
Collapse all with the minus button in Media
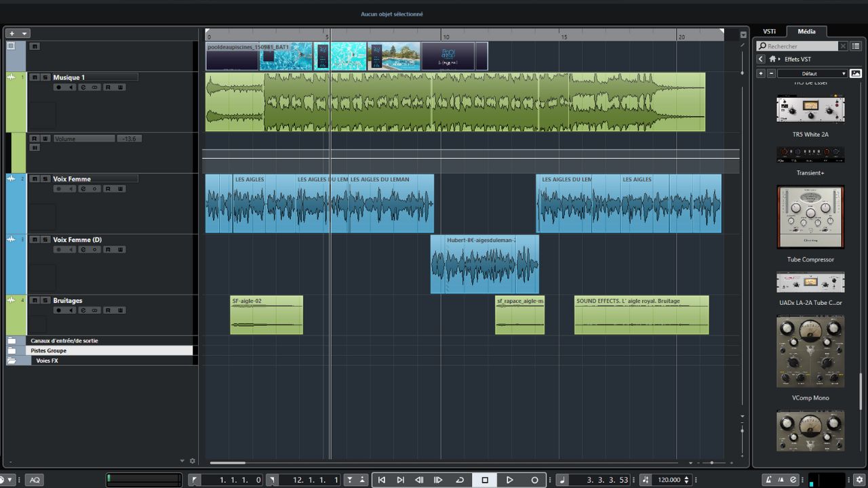coord(771,73)
